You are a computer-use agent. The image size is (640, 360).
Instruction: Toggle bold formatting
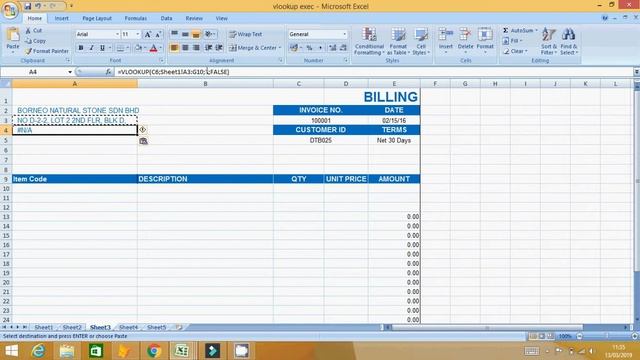[x=81, y=48]
